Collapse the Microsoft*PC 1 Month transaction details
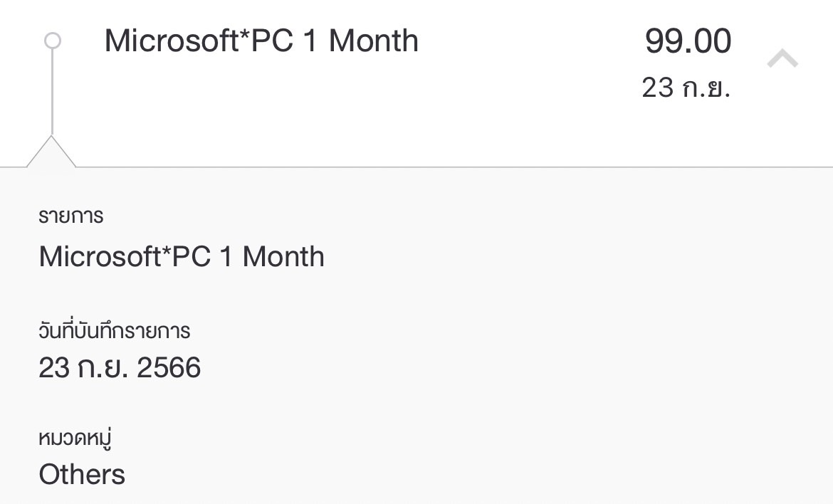Image resolution: width=833 pixels, height=504 pixels. click(x=782, y=59)
